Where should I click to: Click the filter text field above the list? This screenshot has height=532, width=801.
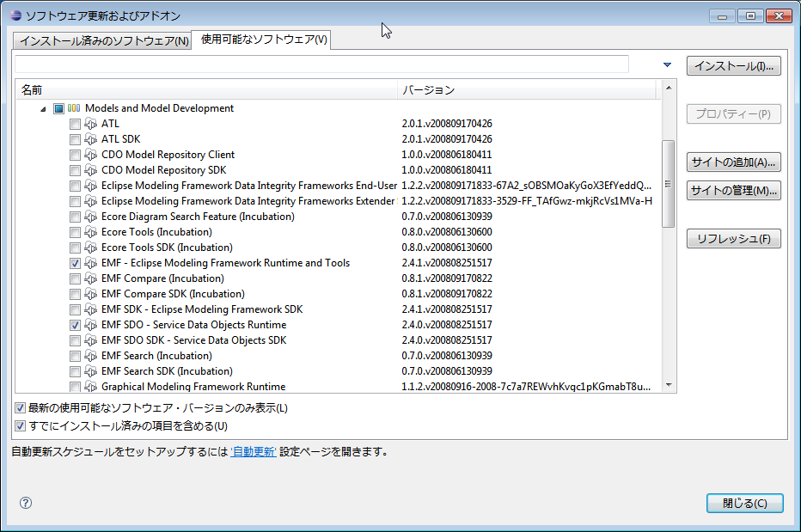321,64
